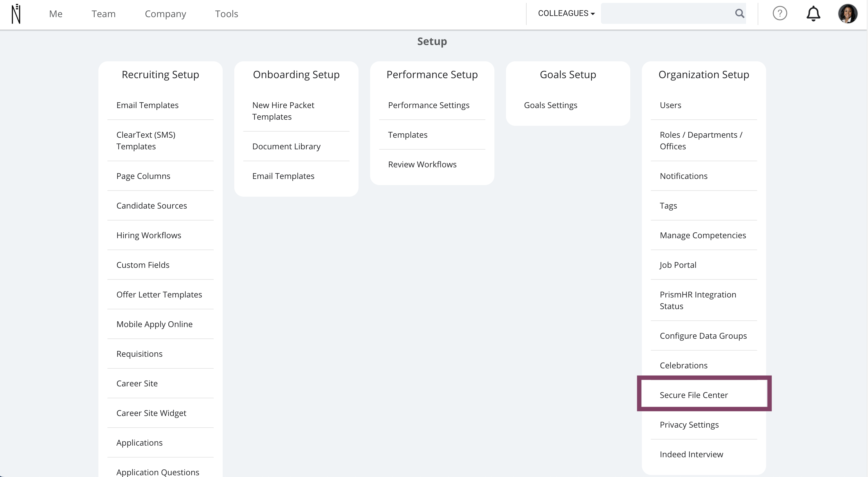868x477 pixels.
Task: Click the company logo icon
Action: click(16, 14)
